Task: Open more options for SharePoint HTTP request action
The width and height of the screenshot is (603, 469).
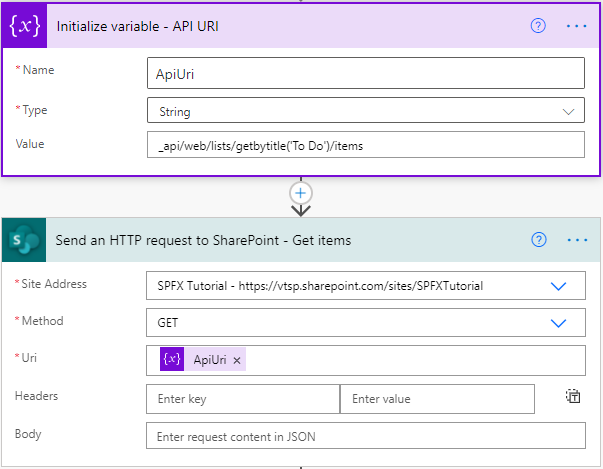Action: [x=577, y=240]
